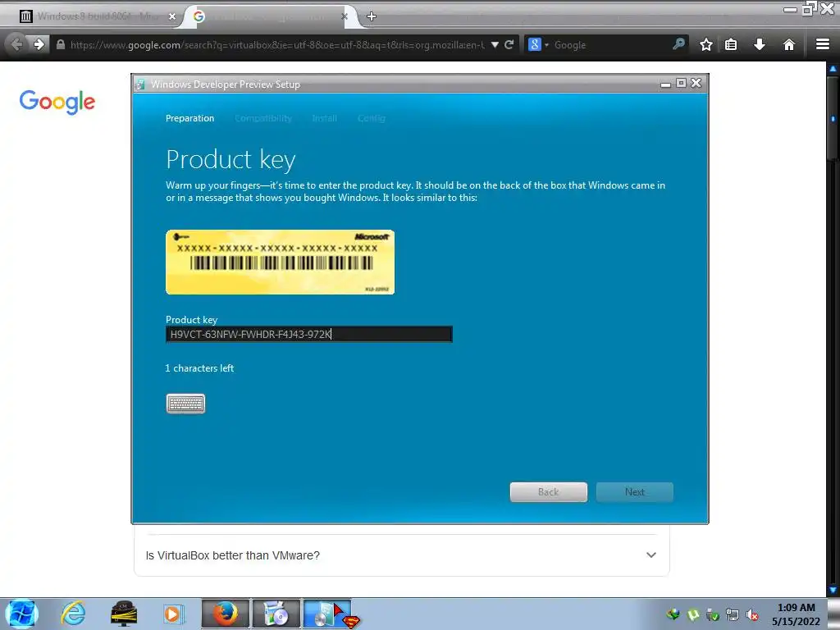Switch to the Windows 8 build tab
Viewport: 840px width, 630px height.
click(x=98, y=16)
